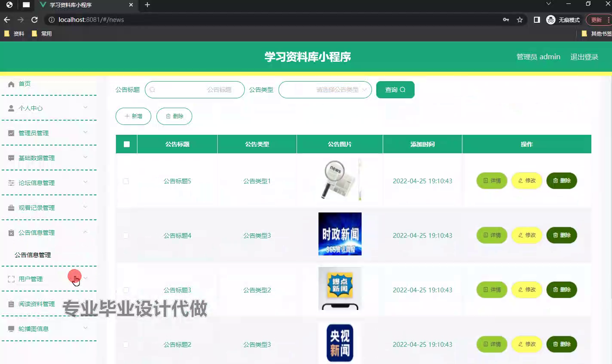Click the home icon beside 首页

11,84
